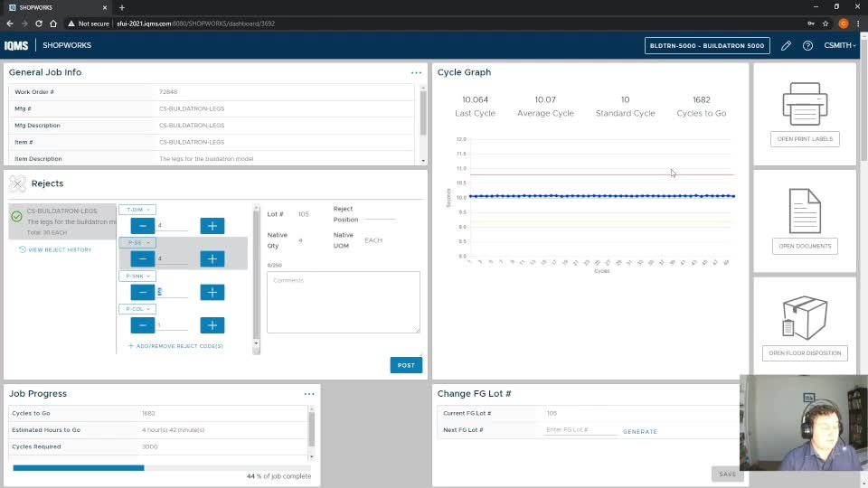Open P-SS reject code dropdown
The image size is (868, 488).
coord(137,243)
